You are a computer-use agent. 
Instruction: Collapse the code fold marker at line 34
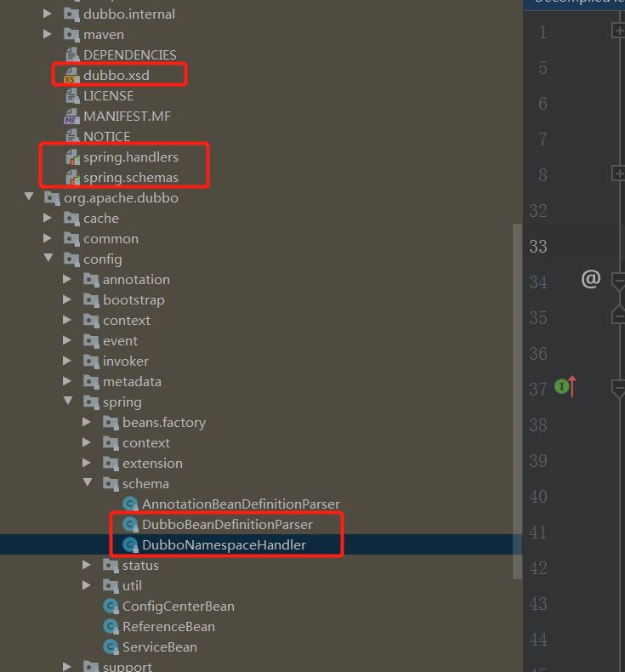[x=618, y=282]
